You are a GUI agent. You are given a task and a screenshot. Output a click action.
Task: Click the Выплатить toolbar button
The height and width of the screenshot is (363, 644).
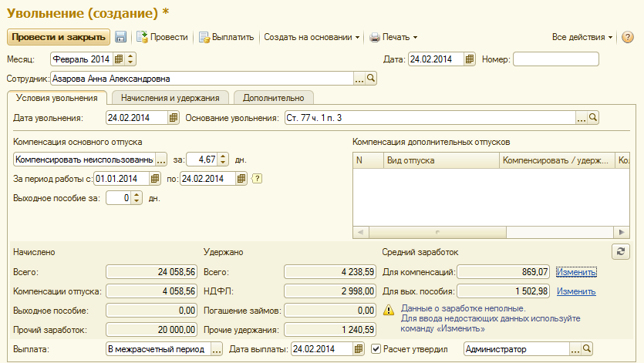pos(227,36)
